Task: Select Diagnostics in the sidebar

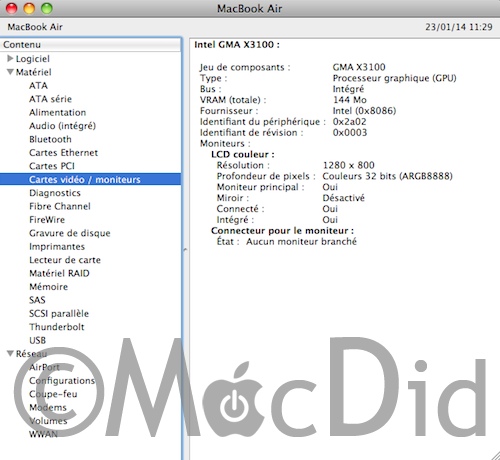Action: pyautogui.click(x=55, y=193)
